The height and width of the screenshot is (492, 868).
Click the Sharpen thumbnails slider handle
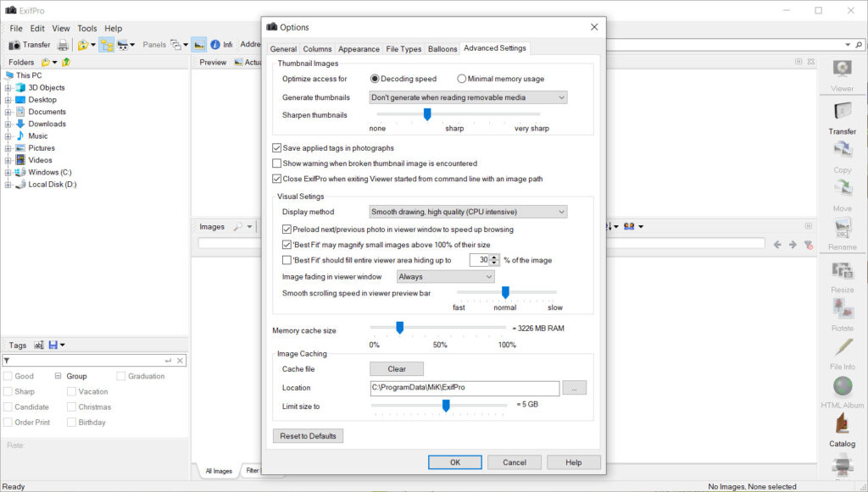point(427,114)
